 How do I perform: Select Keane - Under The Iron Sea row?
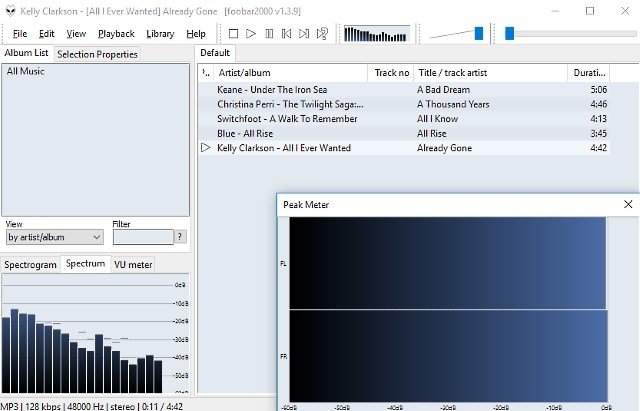pyautogui.click(x=404, y=90)
